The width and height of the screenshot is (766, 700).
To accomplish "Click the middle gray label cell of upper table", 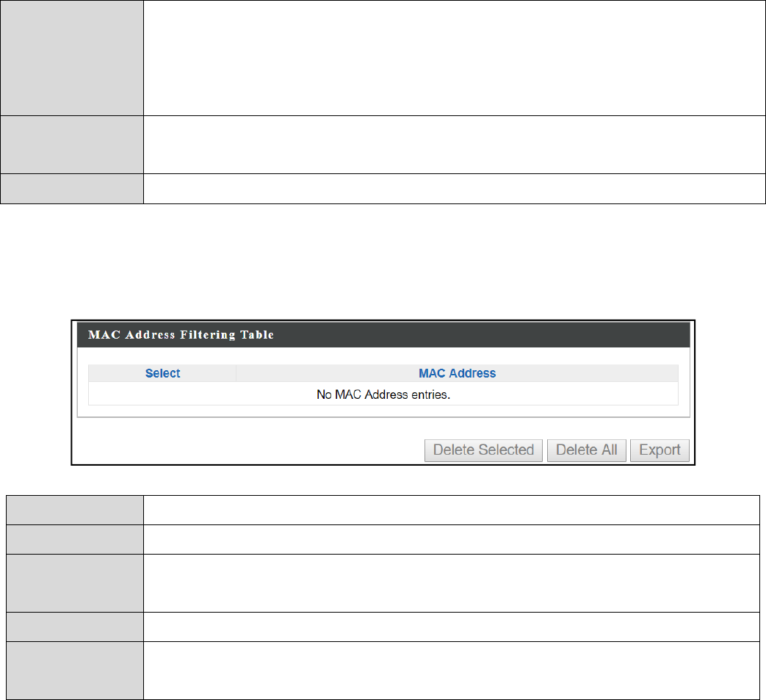I will point(72,145).
